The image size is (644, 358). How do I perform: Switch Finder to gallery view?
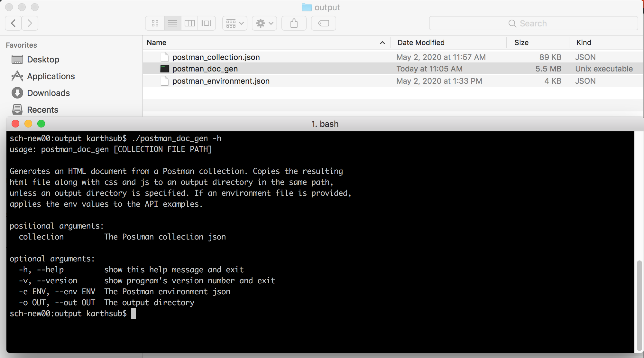[x=207, y=23]
